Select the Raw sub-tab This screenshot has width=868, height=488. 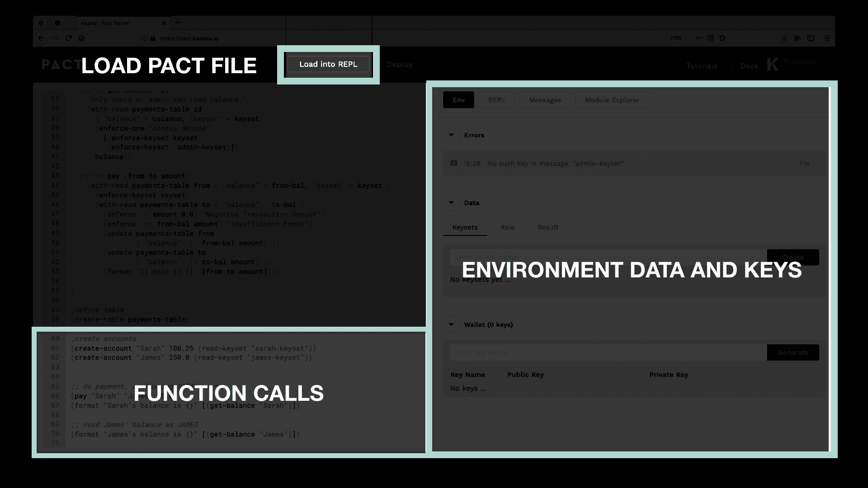coord(507,227)
